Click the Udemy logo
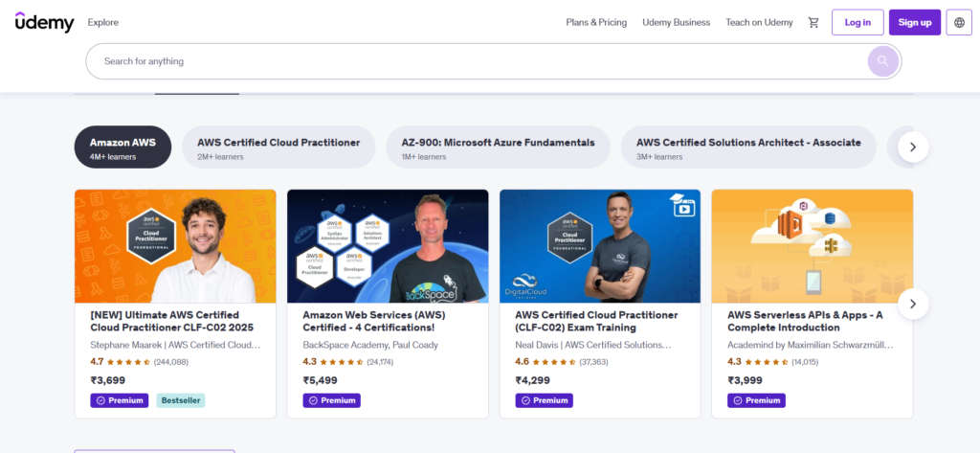Image resolution: width=980 pixels, height=453 pixels. click(x=44, y=22)
